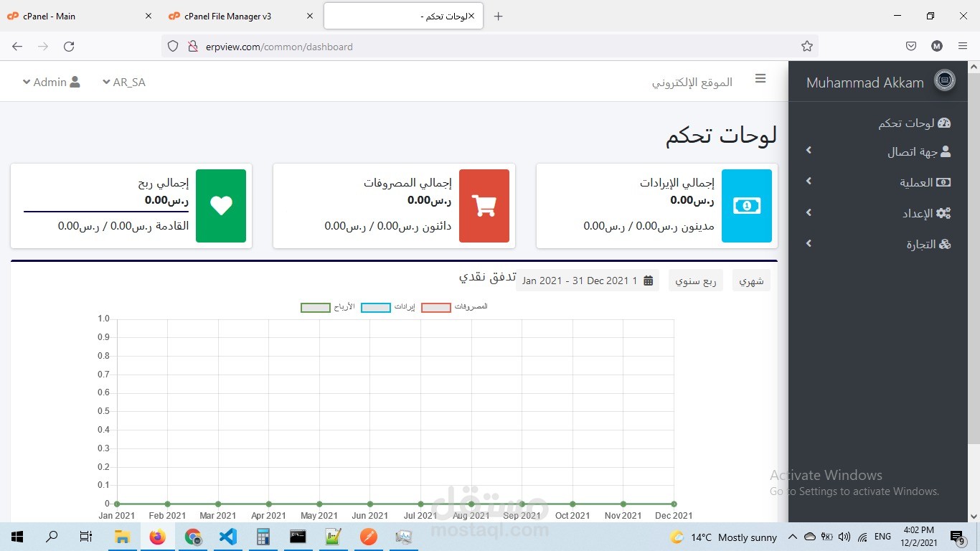Click the إجمالي الإيرادات card title
Viewport: 980px width, 551px height.
click(677, 183)
